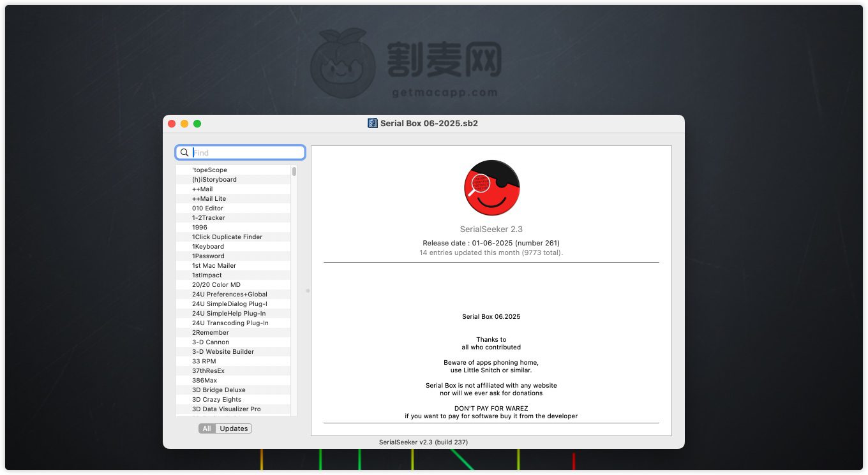This screenshot has height=475, width=868.
Task: Select 3D Data Visualizer Pro
Action: (x=226, y=409)
